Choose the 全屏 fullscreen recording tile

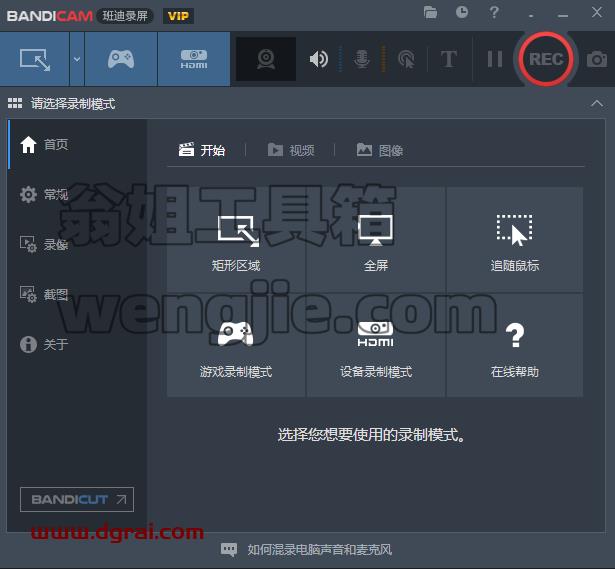click(376, 240)
